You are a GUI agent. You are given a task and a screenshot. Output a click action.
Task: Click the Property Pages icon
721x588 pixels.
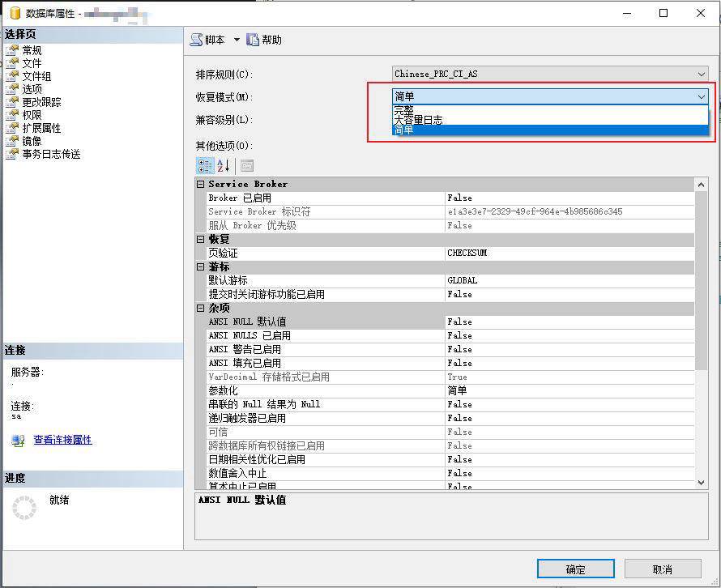tap(247, 166)
